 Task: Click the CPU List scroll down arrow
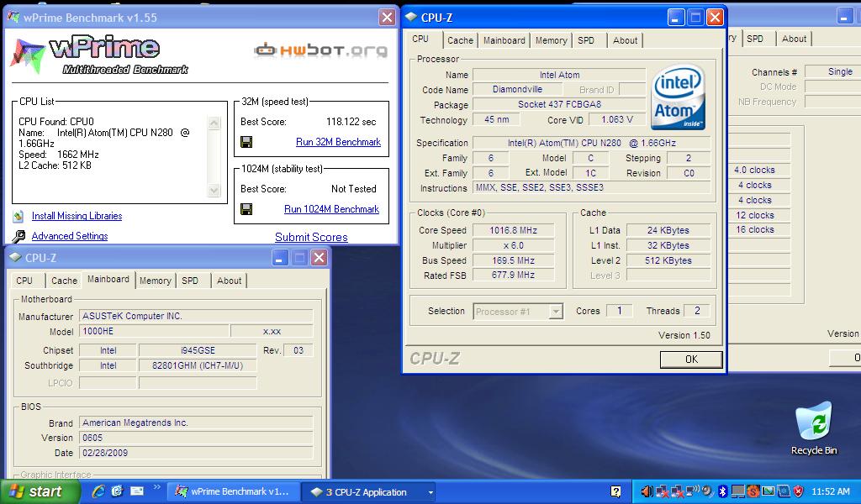(x=214, y=191)
